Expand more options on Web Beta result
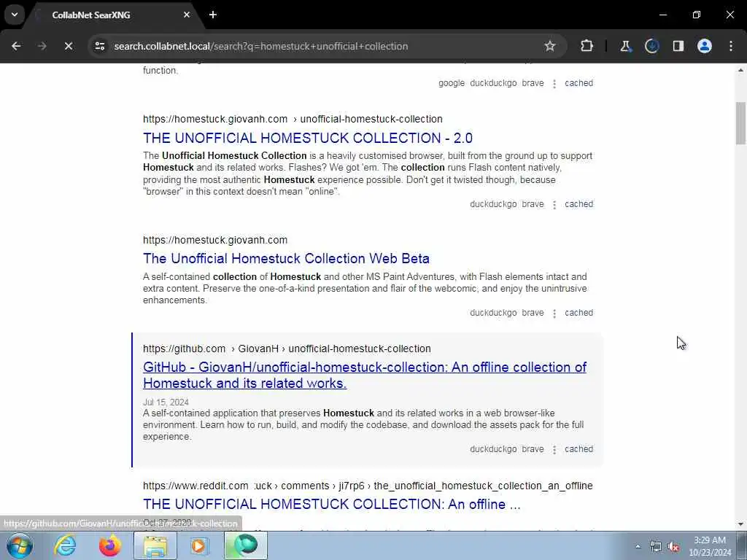The width and height of the screenshot is (747, 560). [554, 314]
